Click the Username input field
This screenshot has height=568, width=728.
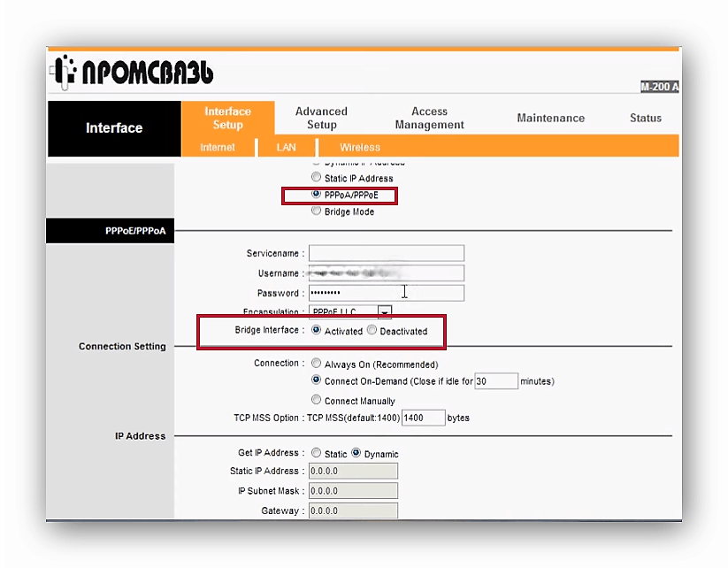tap(387, 273)
